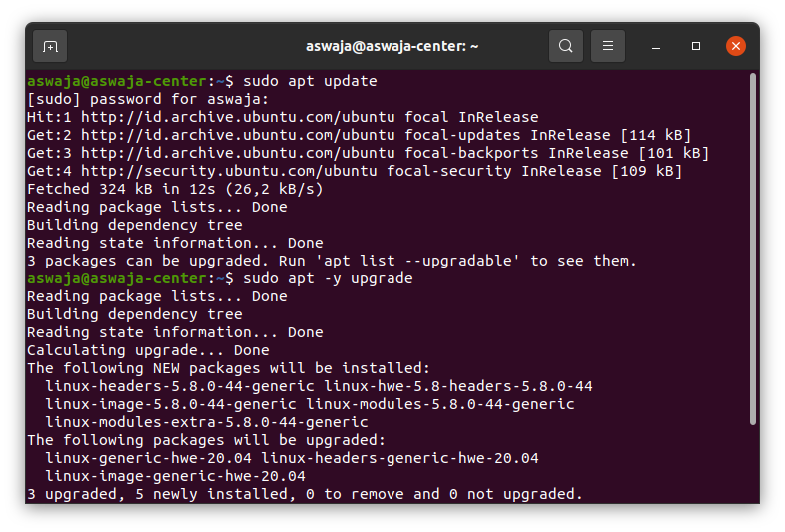Image resolution: width=785 pixels, height=532 pixels.
Task: Click the vertical scrollbar thumb
Action: pos(752,250)
